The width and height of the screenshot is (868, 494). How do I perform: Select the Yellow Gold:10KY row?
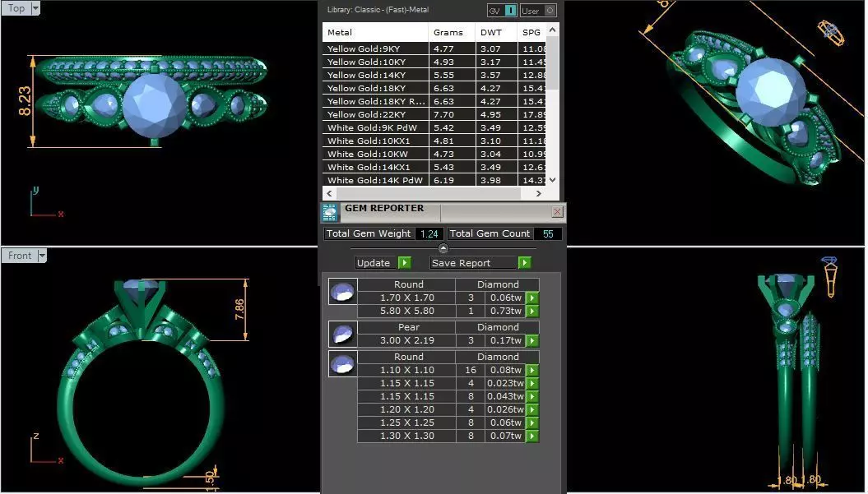pyautogui.click(x=434, y=62)
